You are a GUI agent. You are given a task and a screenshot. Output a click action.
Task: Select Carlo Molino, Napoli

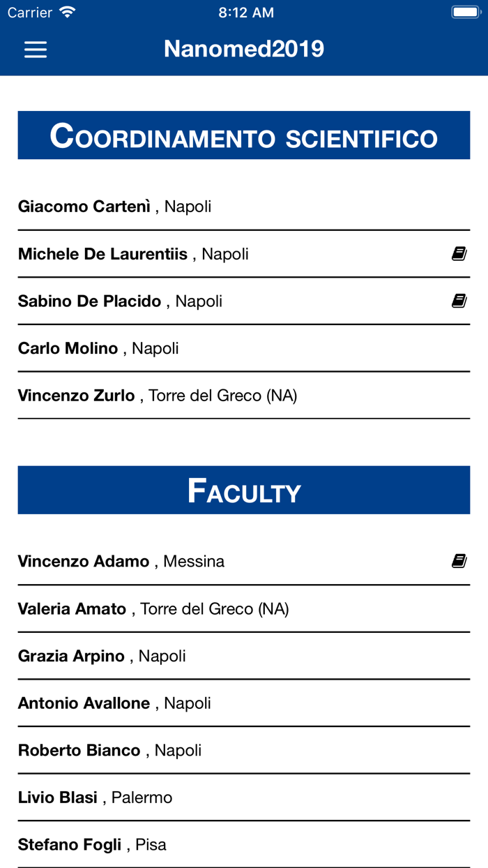coord(98,348)
